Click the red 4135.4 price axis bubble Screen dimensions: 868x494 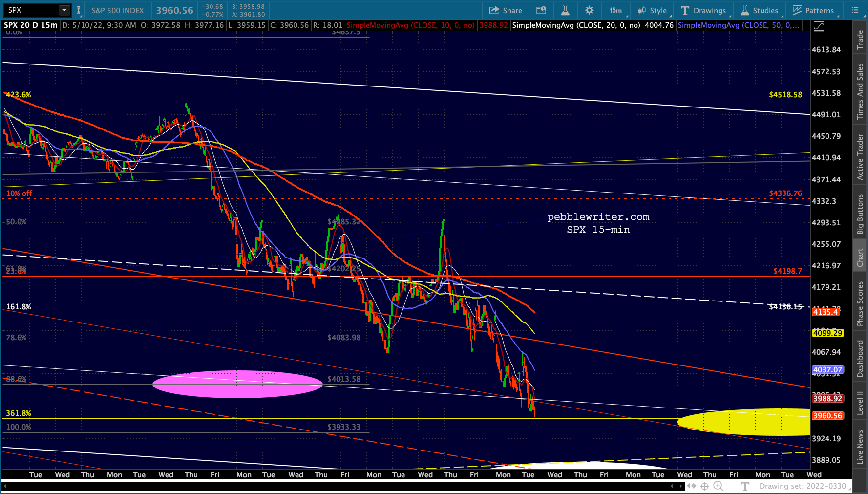(826, 312)
